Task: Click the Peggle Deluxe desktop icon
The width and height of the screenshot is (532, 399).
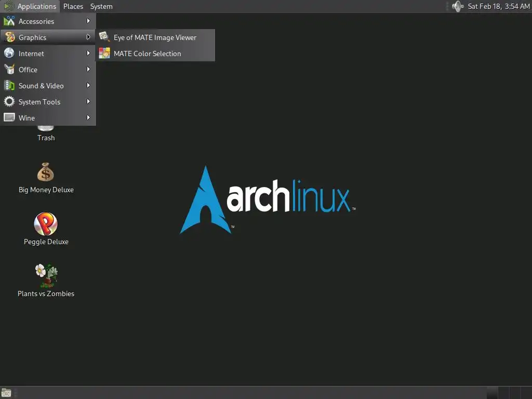Action: [x=46, y=223]
